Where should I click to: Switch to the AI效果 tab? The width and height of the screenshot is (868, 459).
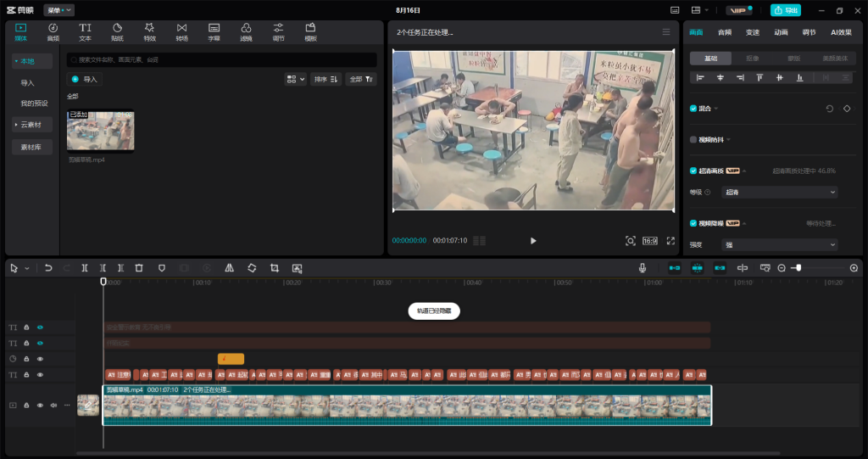coord(841,32)
